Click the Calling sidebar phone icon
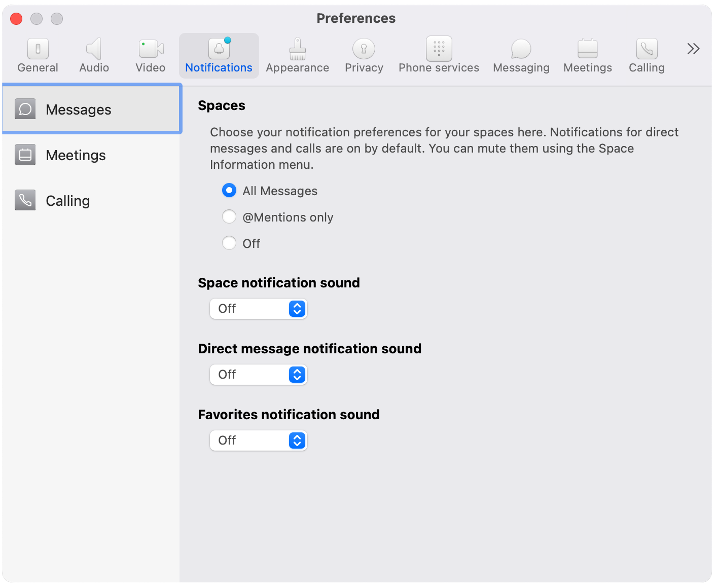Screen dimensions: 718x588 pyautogui.click(x=25, y=200)
